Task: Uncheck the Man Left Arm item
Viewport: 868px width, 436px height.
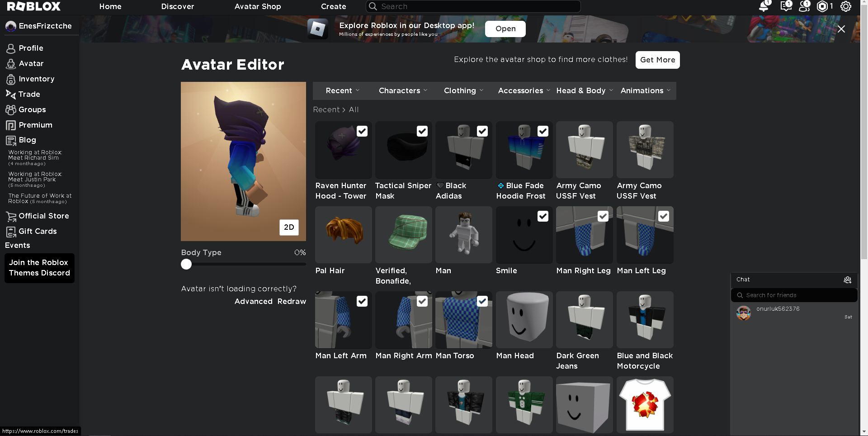Action: [x=362, y=301]
